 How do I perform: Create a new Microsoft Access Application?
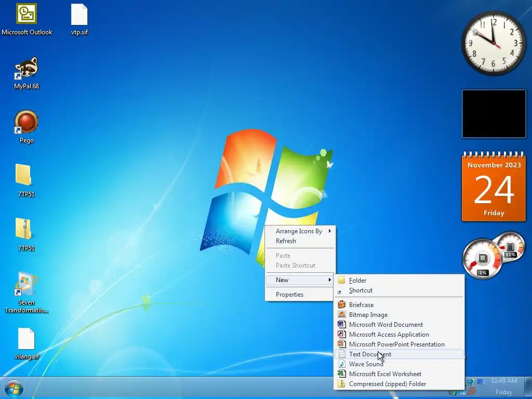point(399,335)
